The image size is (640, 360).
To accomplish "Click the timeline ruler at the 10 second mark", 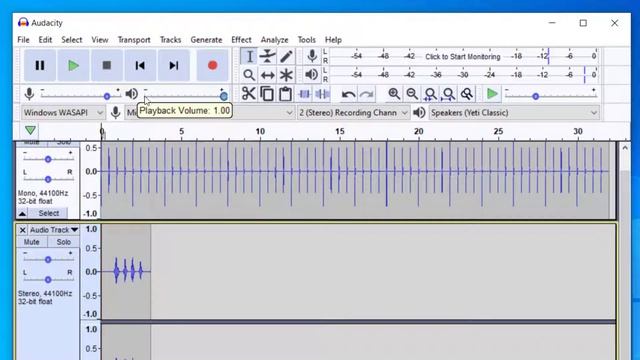I will 260,131.
